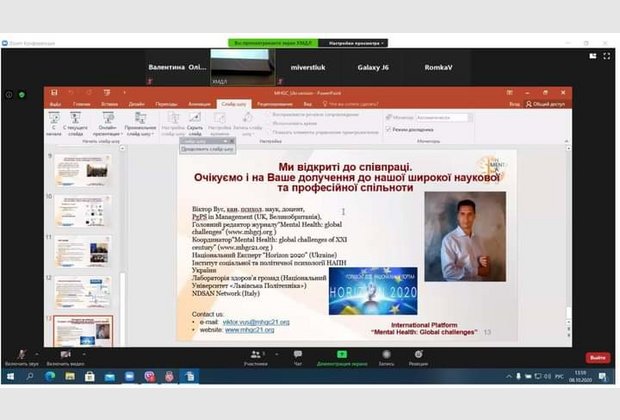The height and width of the screenshot is (420, 620).
Task: Click the Zoom encryption shield icon
Action: click(x=22, y=94)
